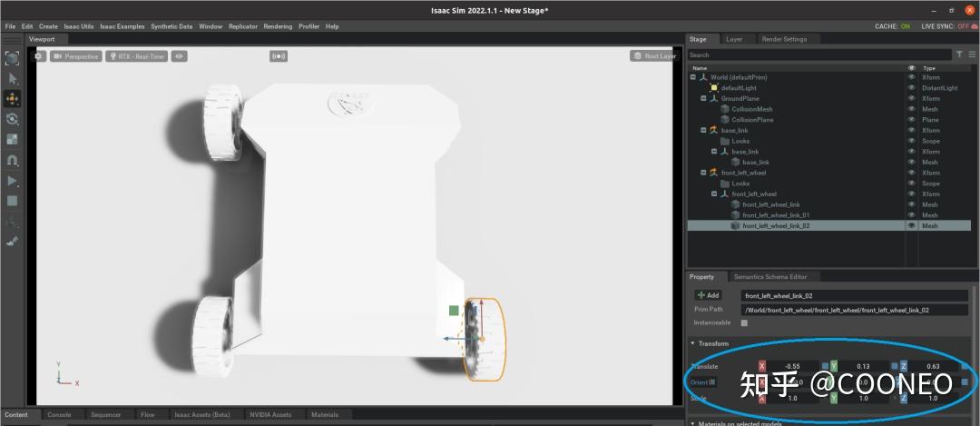Toggle visibility of front_left_wheel_link_01
The image size is (980, 426).
[912, 215]
